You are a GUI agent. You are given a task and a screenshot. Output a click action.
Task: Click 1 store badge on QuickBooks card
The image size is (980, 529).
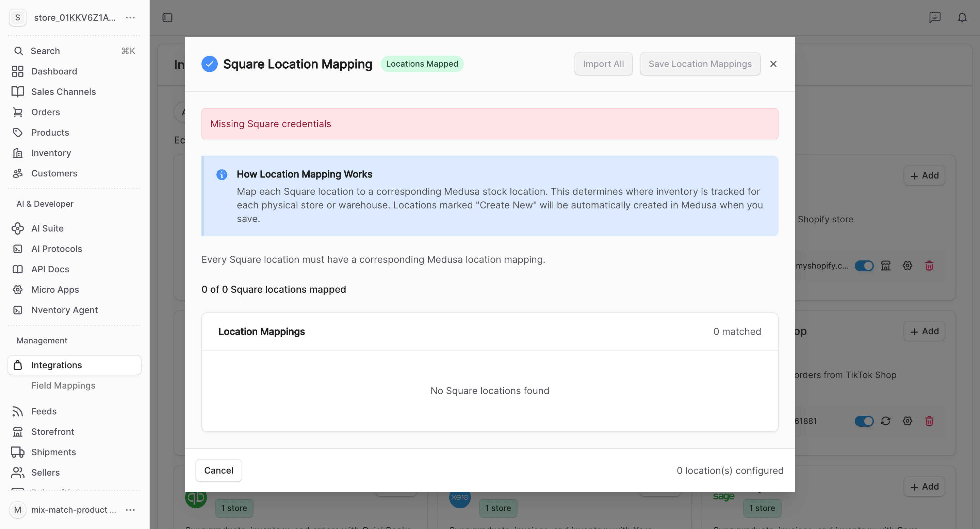coord(234,508)
